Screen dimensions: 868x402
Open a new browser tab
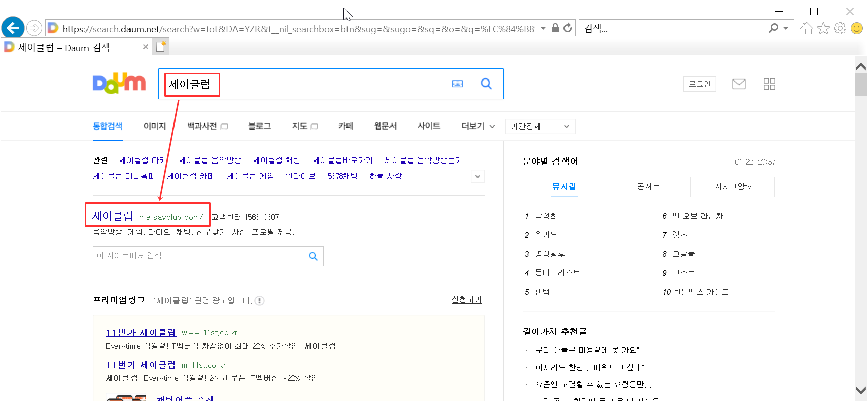click(161, 47)
